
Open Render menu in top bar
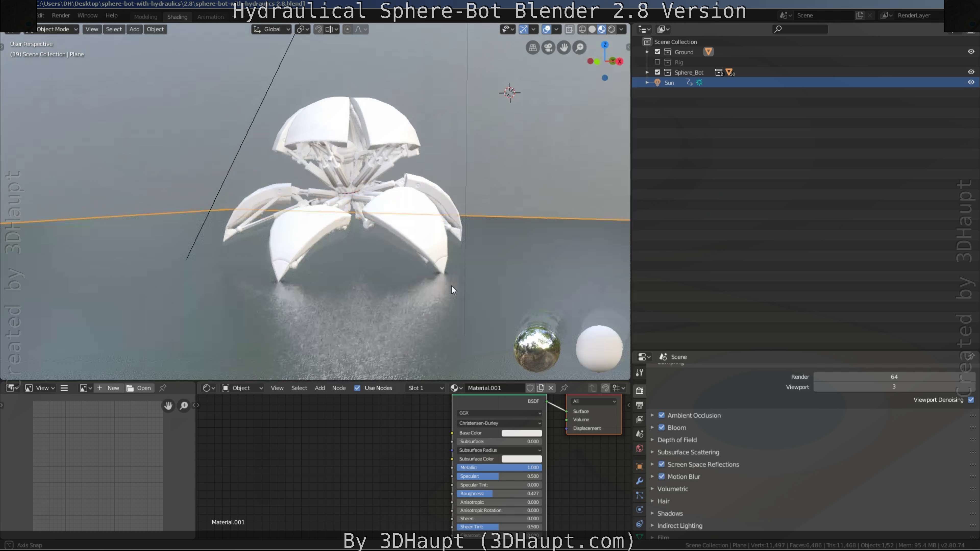pyautogui.click(x=61, y=16)
